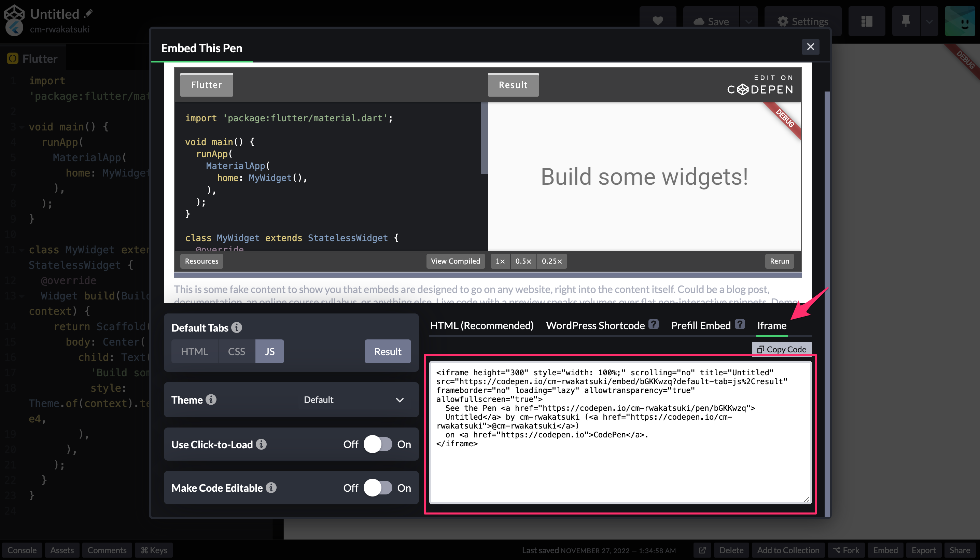Image resolution: width=980 pixels, height=560 pixels.
Task: Switch to the HTML (Recommended) tab
Action: coord(481,325)
